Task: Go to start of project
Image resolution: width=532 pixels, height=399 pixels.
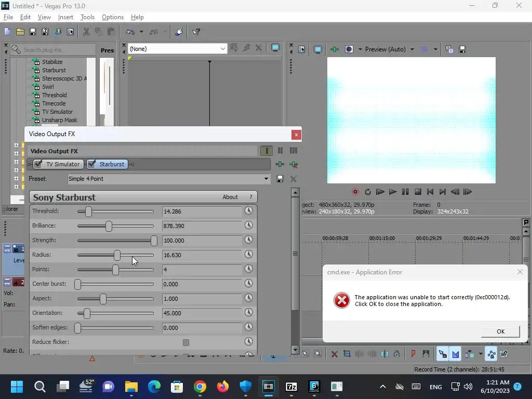Action: pyautogui.click(x=430, y=192)
